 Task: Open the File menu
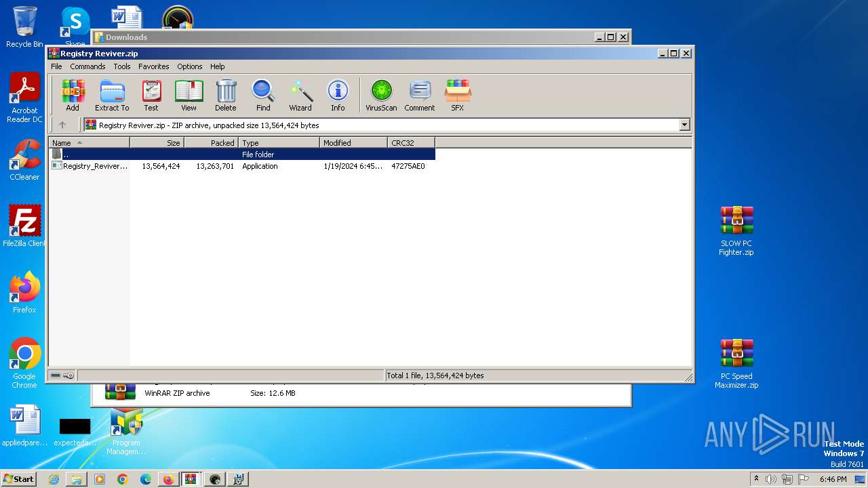(x=56, y=66)
